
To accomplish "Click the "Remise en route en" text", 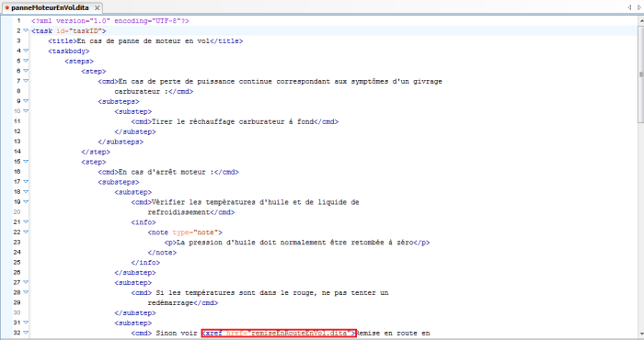I will coord(393,333).
